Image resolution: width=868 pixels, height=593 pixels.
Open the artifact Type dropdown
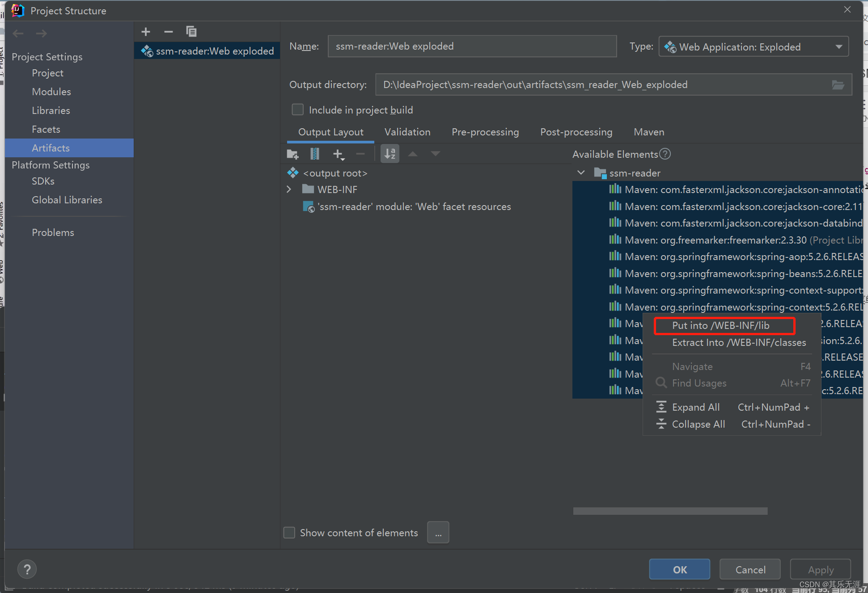click(x=754, y=47)
